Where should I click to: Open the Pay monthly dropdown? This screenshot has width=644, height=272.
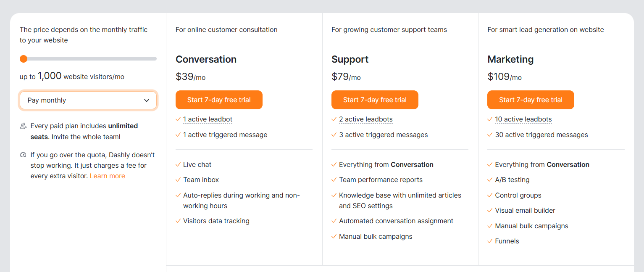pyautogui.click(x=88, y=100)
